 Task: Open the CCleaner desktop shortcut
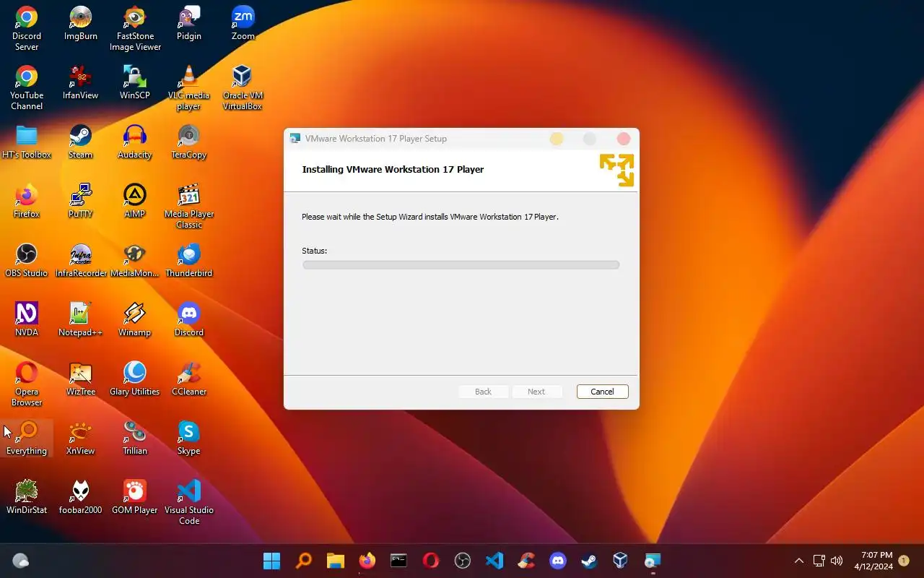[x=188, y=379]
